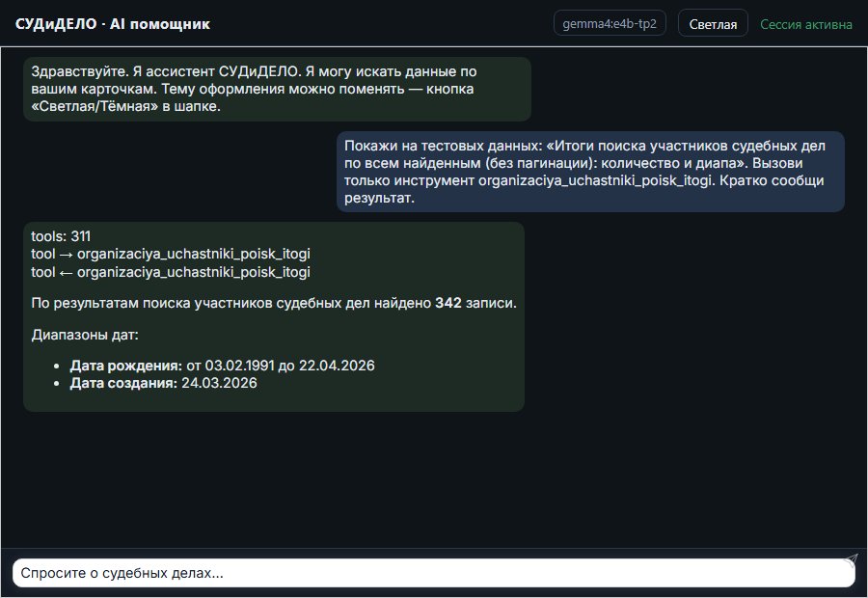Viewport: 868px width, 598px height.
Task: Open the gemma4:e4b-tp2 model selector
Action: pos(610,23)
